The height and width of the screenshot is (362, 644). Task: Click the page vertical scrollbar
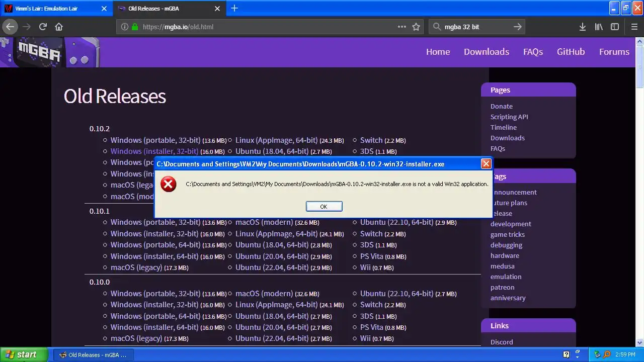coord(639,191)
